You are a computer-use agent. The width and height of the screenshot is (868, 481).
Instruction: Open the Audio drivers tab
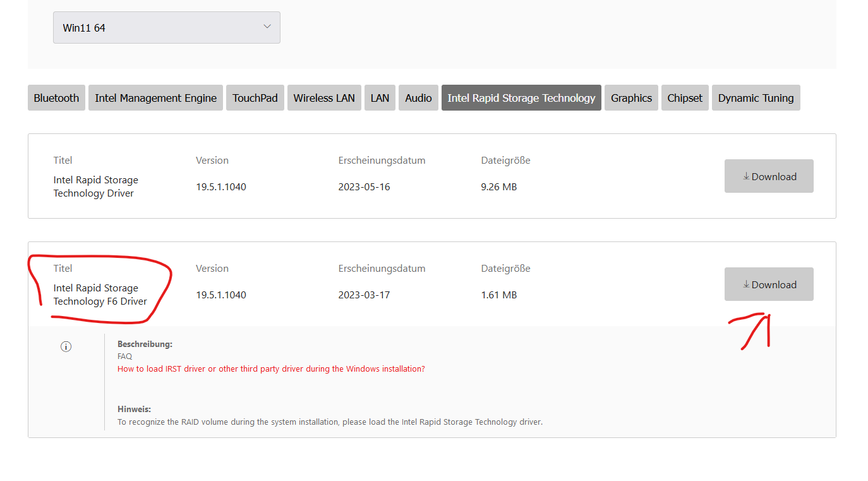[418, 98]
